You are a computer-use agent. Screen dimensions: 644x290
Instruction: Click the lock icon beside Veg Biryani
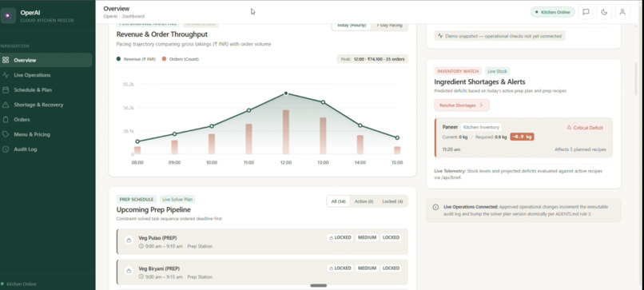[x=129, y=271]
